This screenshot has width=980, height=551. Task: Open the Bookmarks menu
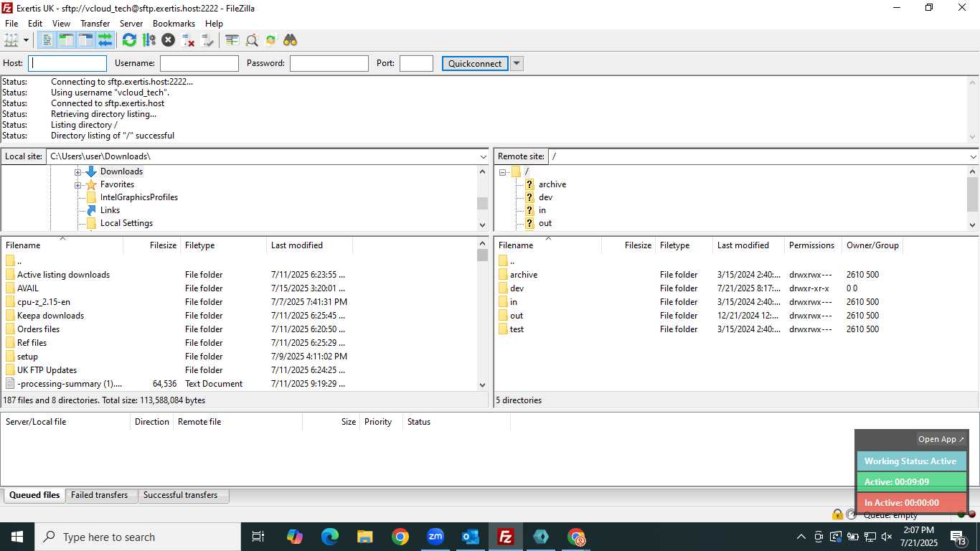tap(174, 24)
